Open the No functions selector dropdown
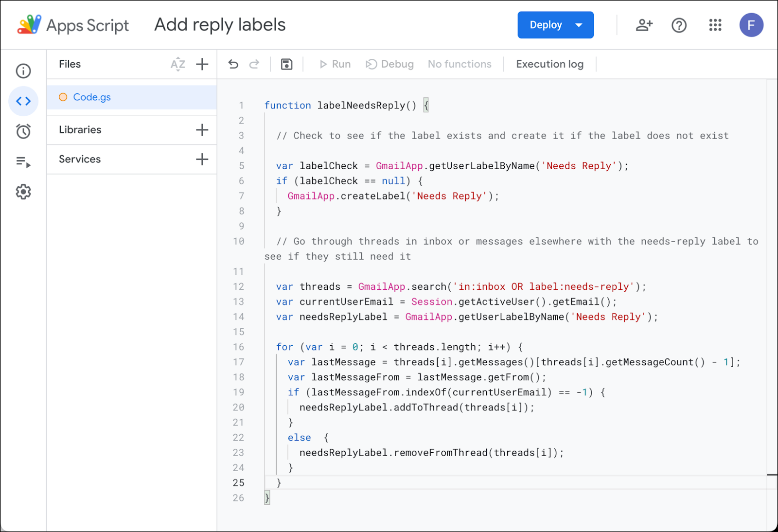Image resolution: width=778 pixels, height=532 pixels. point(460,64)
